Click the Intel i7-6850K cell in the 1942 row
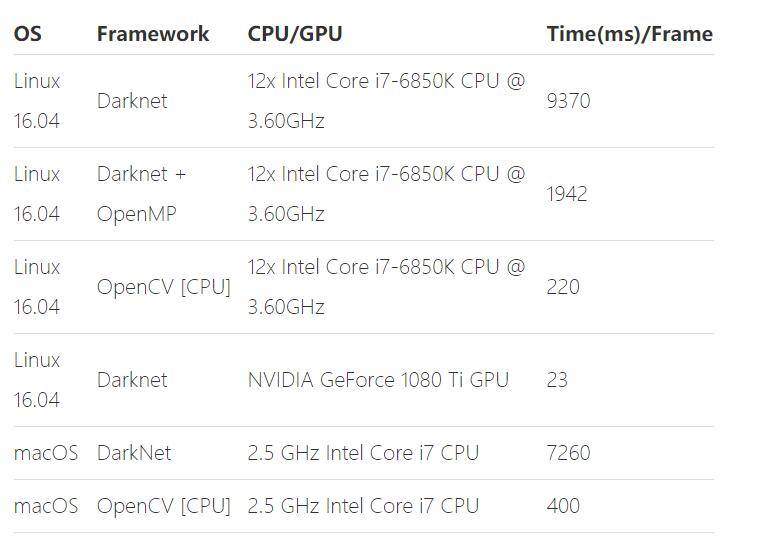This screenshot has width=759, height=553. (386, 194)
